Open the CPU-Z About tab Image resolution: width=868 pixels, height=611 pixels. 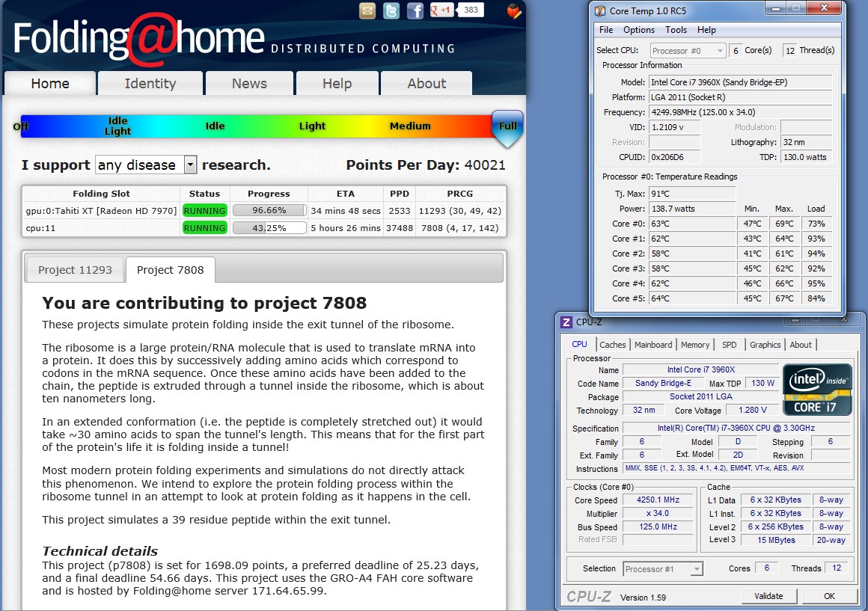[x=801, y=345]
